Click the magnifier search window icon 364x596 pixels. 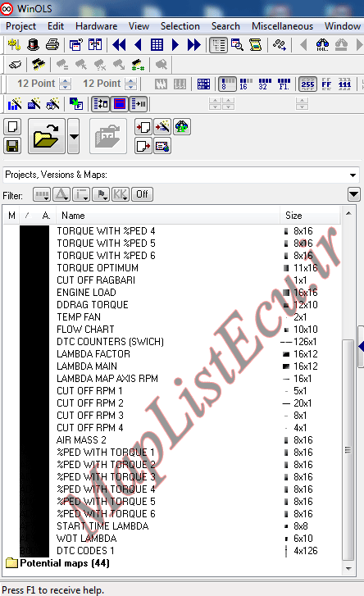click(237, 45)
